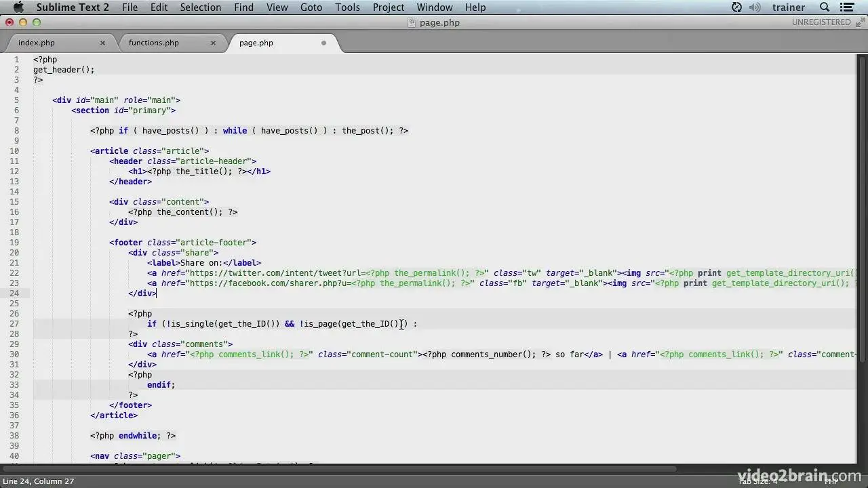Click the Share on: label text
The width and height of the screenshot is (868, 488).
[201, 263]
